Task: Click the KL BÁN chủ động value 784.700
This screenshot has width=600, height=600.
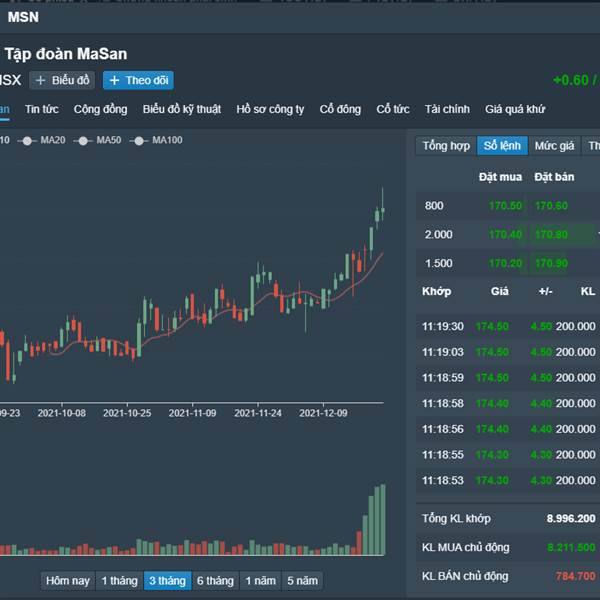Action: click(575, 576)
